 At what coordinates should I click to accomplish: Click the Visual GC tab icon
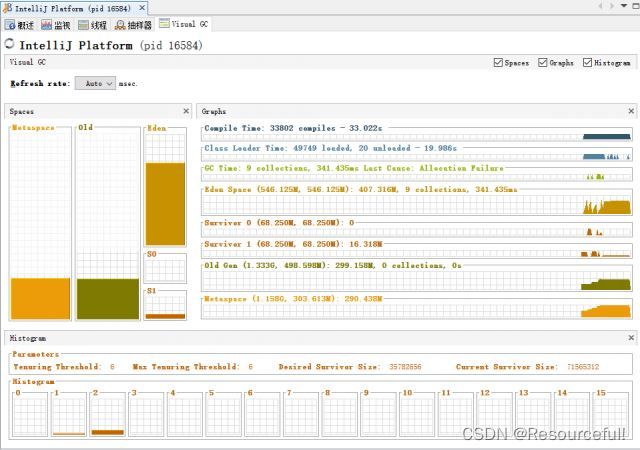pos(164,23)
